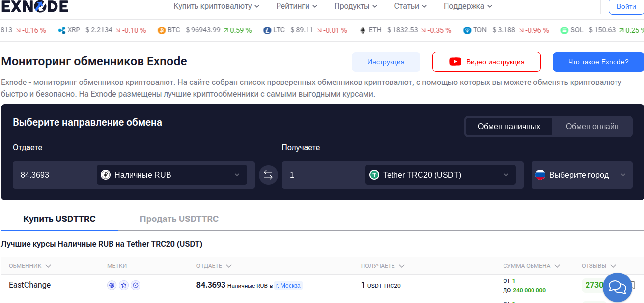Sort by ПОЛУЧАЕТЕ column
Screen dimensions: 644x303
coord(383,266)
